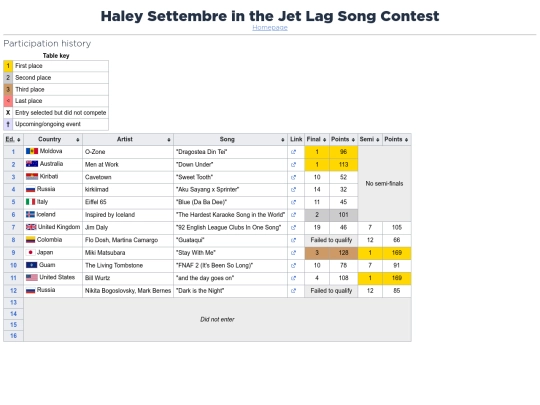The width and height of the screenshot is (540, 405).
Task: Open link icon for Stay With Me row
Action: click(x=293, y=253)
